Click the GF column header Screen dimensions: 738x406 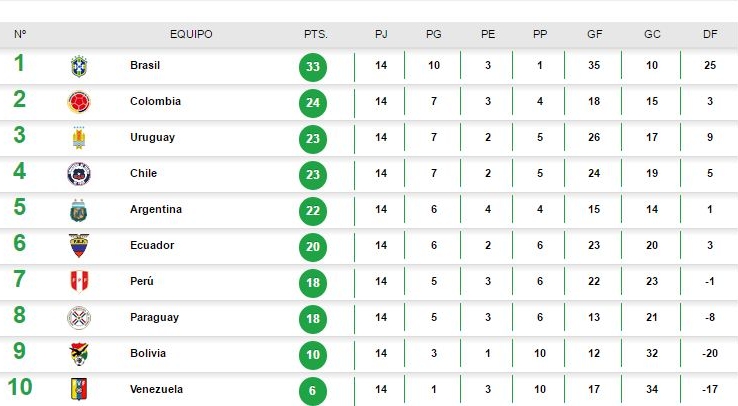click(594, 34)
